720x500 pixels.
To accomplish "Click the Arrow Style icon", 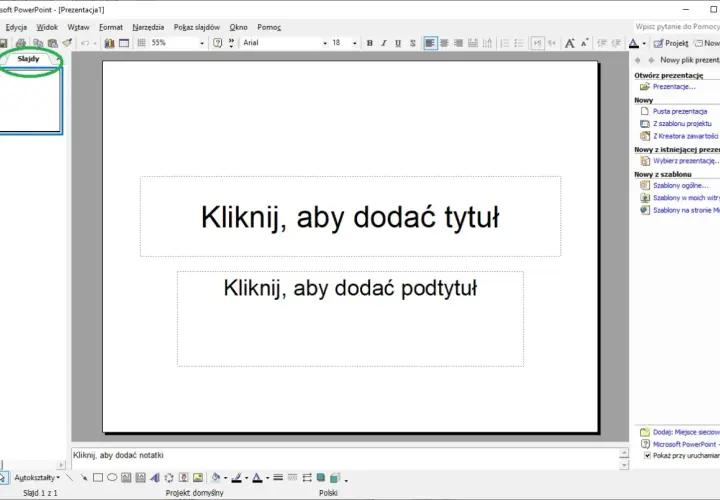I will [307, 478].
